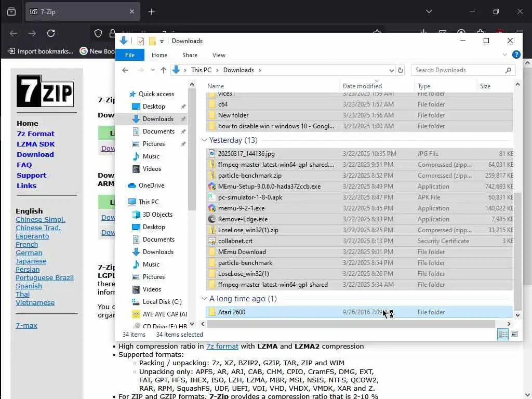Switch to large thumbnails view icon
532x399 pixels.
coord(514,334)
